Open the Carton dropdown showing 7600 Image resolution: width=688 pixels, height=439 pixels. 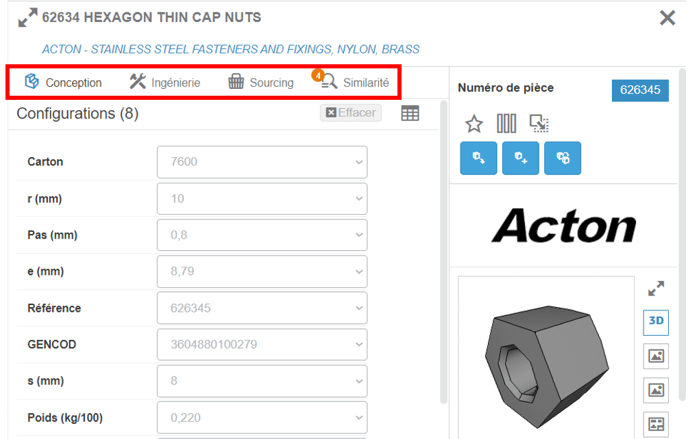coord(262,162)
